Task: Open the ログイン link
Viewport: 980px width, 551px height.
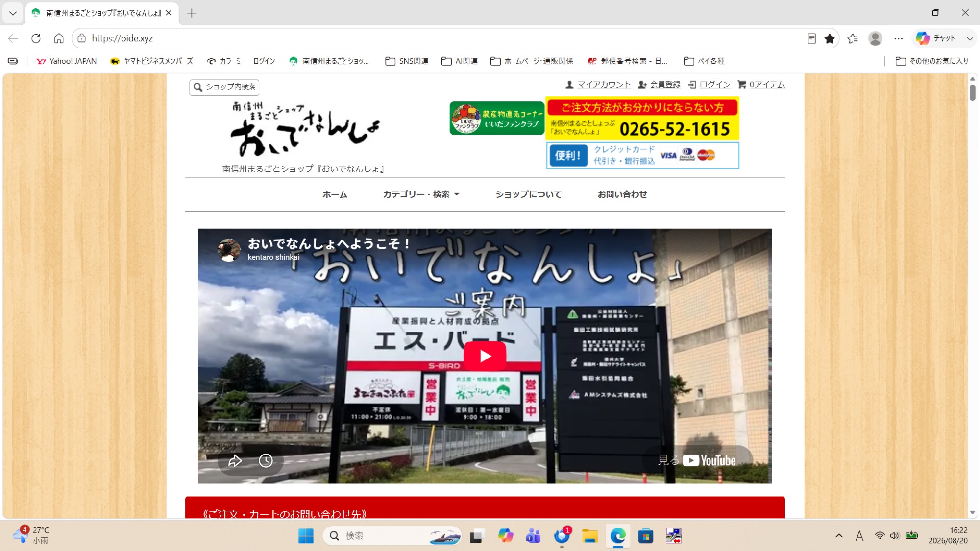Action: click(x=709, y=85)
